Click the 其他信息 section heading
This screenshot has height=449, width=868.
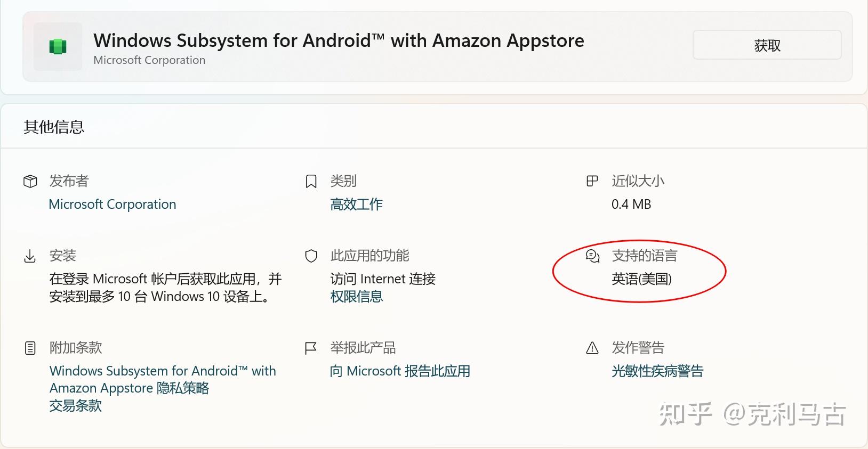click(54, 127)
